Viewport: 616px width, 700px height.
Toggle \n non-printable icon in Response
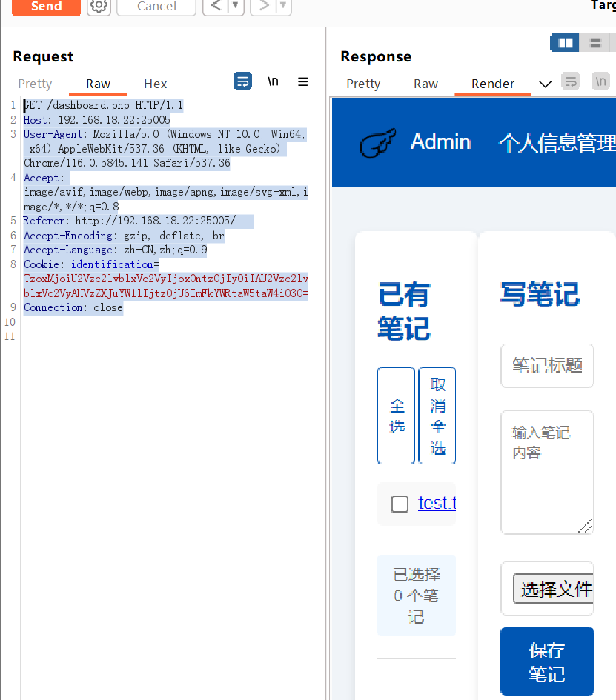coord(601,81)
